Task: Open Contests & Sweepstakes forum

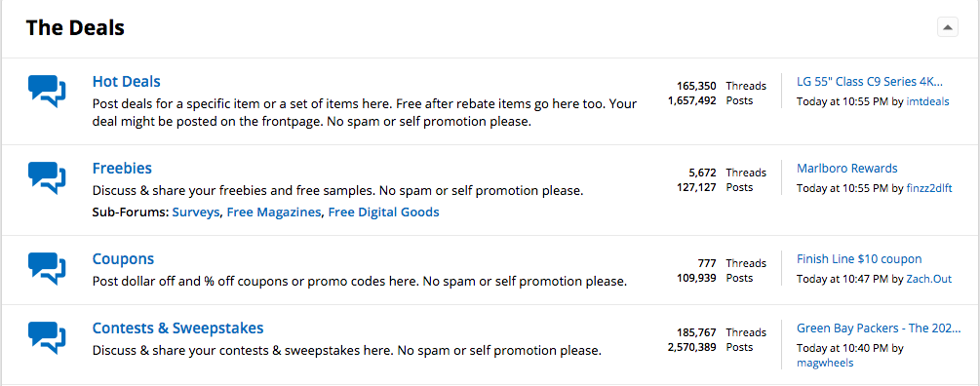Action: pos(178,328)
